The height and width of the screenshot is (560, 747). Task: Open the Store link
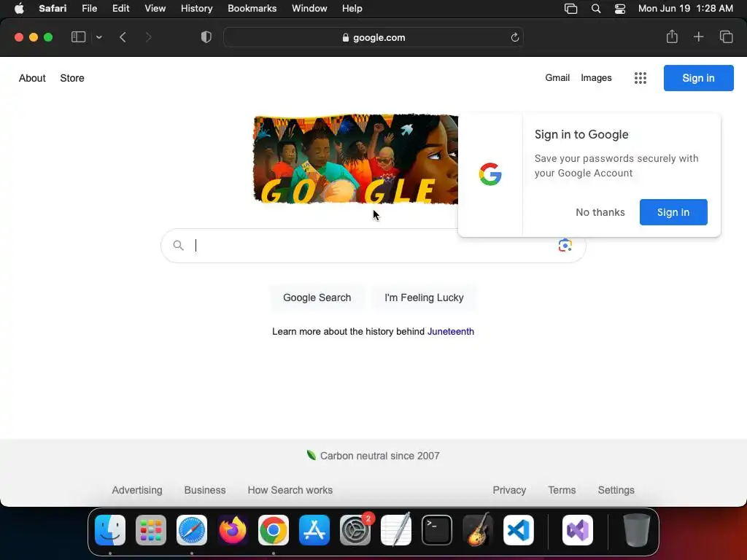[72, 78]
